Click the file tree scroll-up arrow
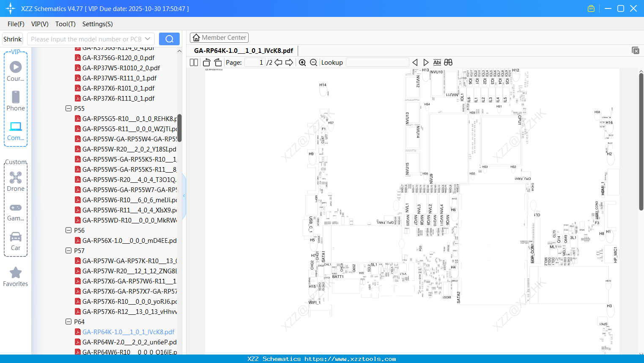 (x=179, y=51)
